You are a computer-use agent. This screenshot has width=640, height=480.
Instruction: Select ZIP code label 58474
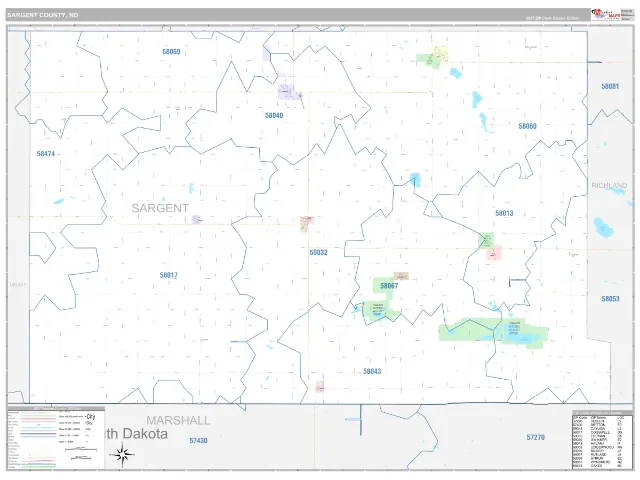point(46,154)
